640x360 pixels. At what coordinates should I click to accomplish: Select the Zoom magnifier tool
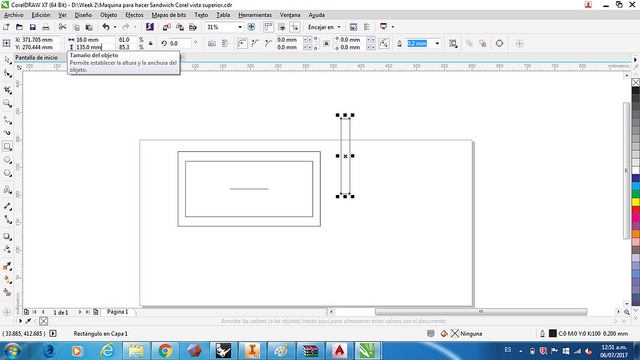click(7, 103)
